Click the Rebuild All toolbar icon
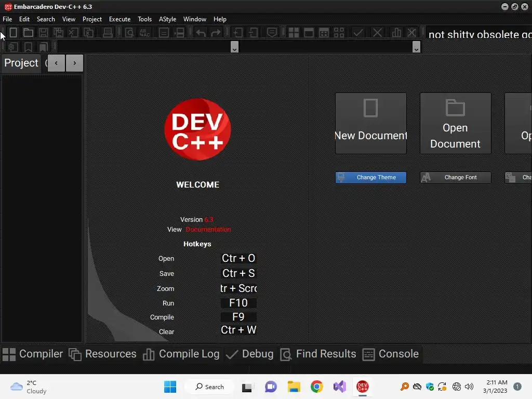 click(x=339, y=33)
